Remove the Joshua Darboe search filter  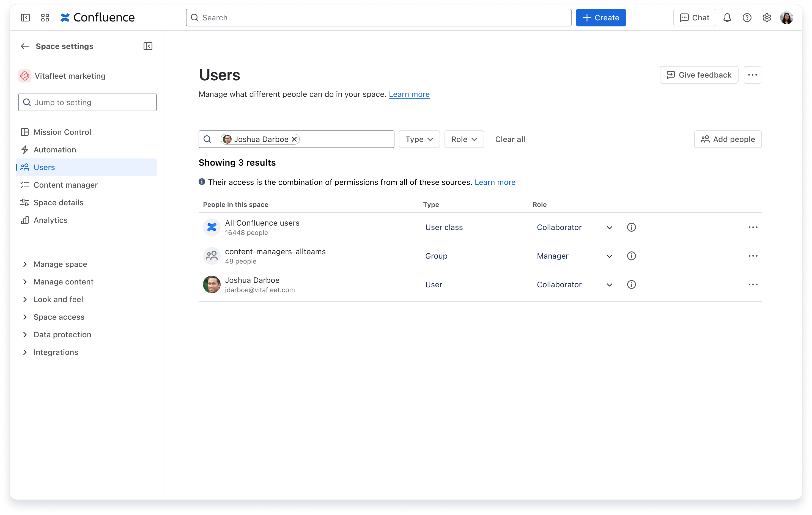click(x=294, y=139)
